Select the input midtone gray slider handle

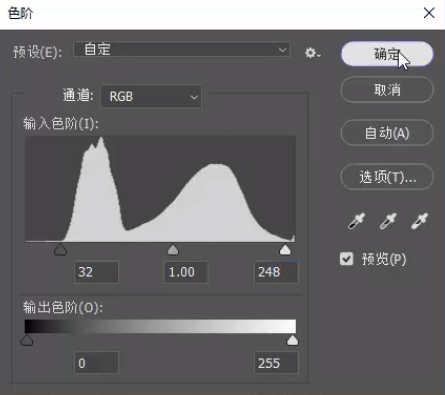click(173, 249)
